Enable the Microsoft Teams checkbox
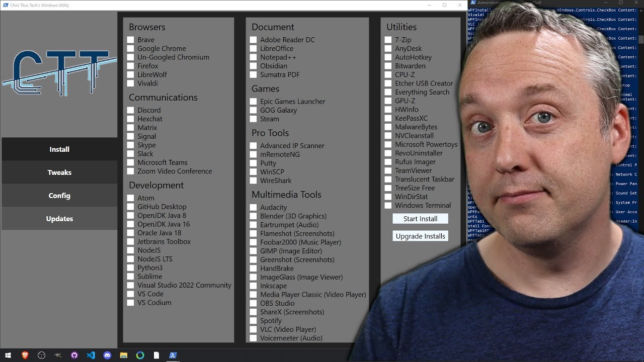Screen dimensions: 644x362 [x=131, y=162]
